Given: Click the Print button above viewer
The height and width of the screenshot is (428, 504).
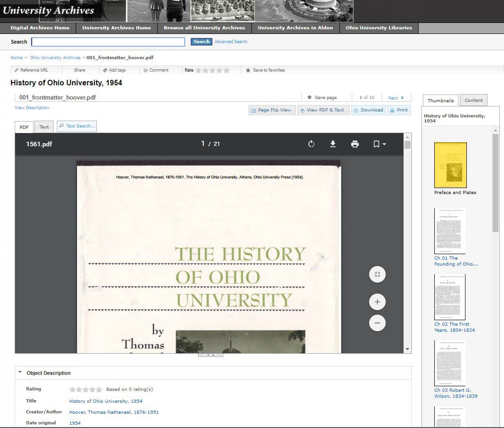Looking at the screenshot, I should 399,110.
